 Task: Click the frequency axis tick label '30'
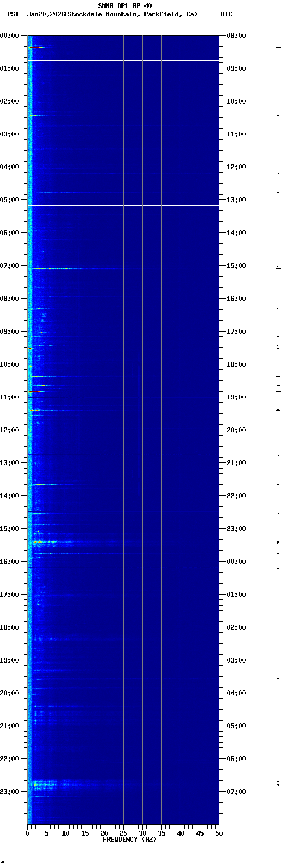point(142,833)
